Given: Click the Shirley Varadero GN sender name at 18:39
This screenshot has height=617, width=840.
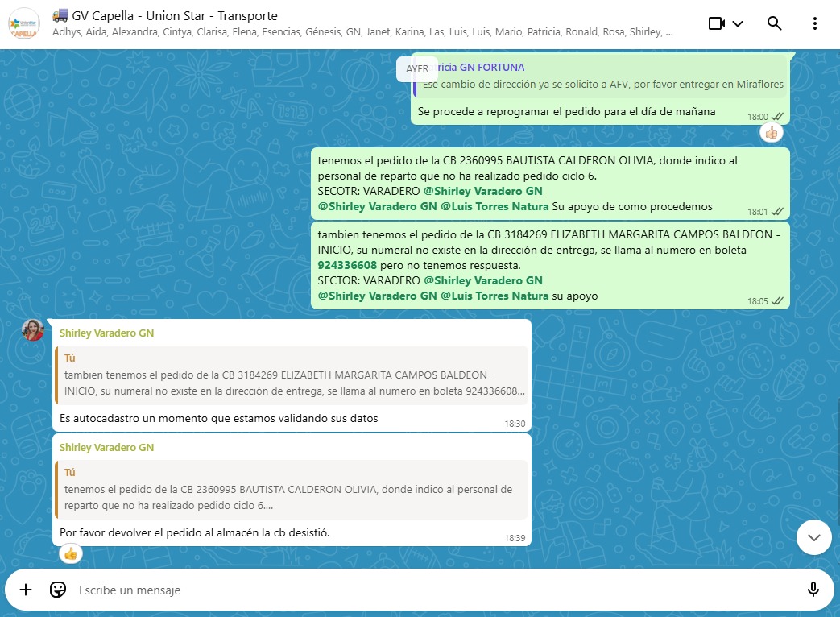Looking at the screenshot, I should pyautogui.click(x=106, y=447).
